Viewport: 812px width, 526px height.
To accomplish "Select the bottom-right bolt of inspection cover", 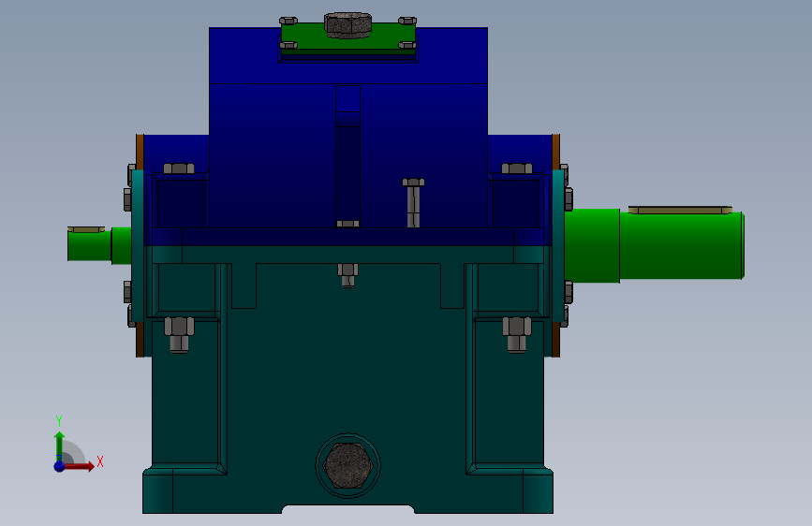I will pos(407,45).
